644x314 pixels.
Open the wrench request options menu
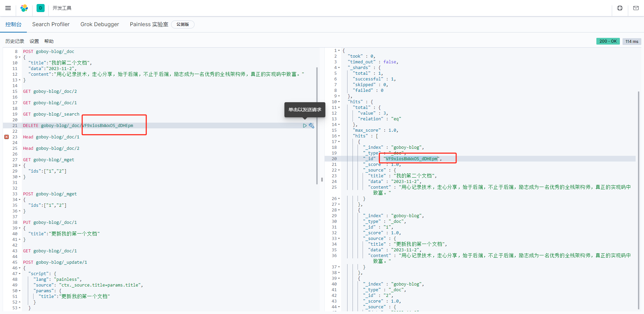[x=312, y=126]
